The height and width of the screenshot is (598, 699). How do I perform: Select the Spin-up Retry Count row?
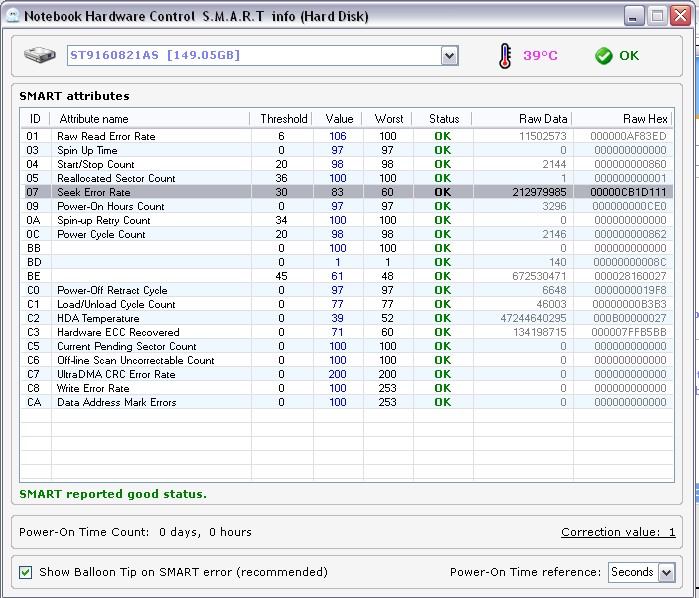click(x=347, y=220)
